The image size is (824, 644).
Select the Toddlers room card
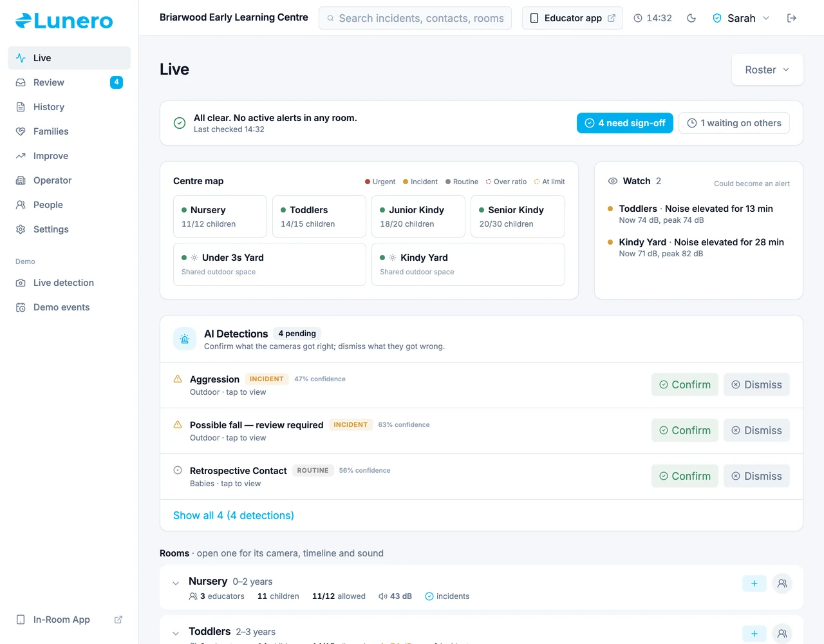(x=319, y=216)
